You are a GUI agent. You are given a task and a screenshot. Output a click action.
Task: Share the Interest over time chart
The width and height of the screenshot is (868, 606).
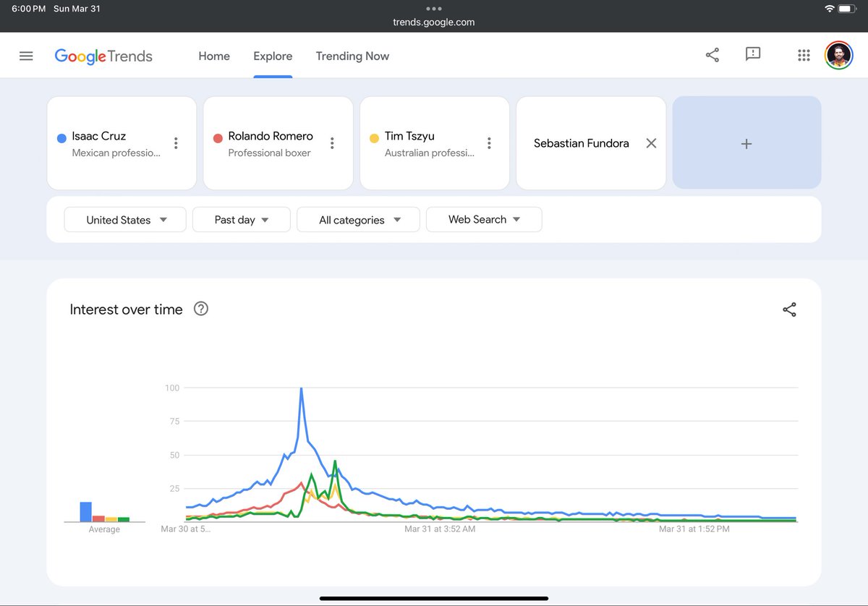789,310
